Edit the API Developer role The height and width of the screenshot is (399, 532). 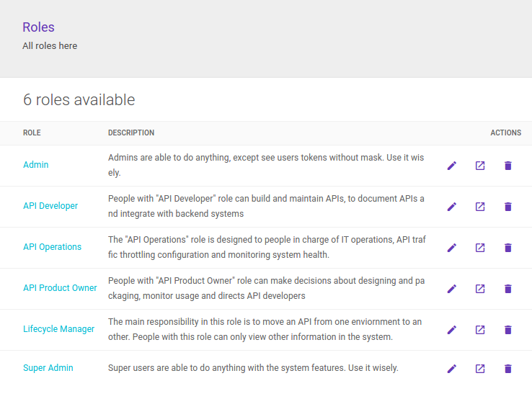452,207
